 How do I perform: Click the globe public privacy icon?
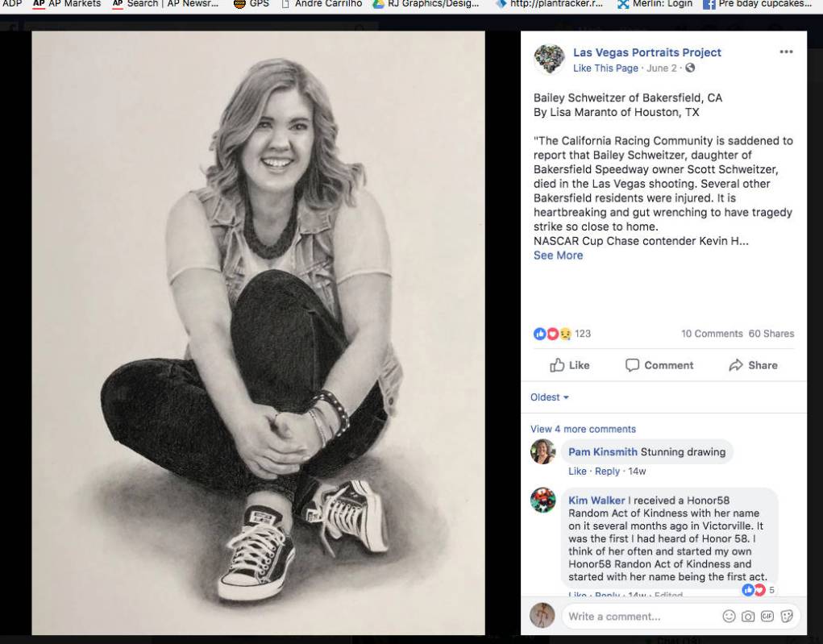690,68
